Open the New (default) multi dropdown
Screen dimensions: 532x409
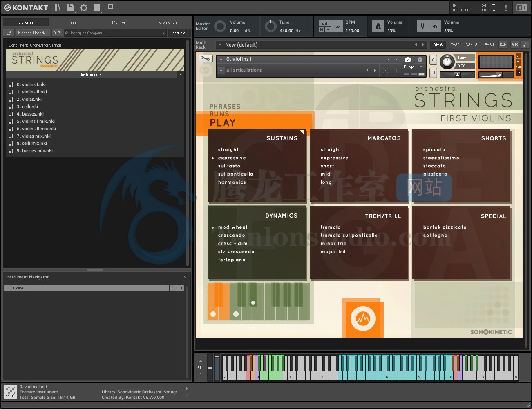(x=220, y=45)
